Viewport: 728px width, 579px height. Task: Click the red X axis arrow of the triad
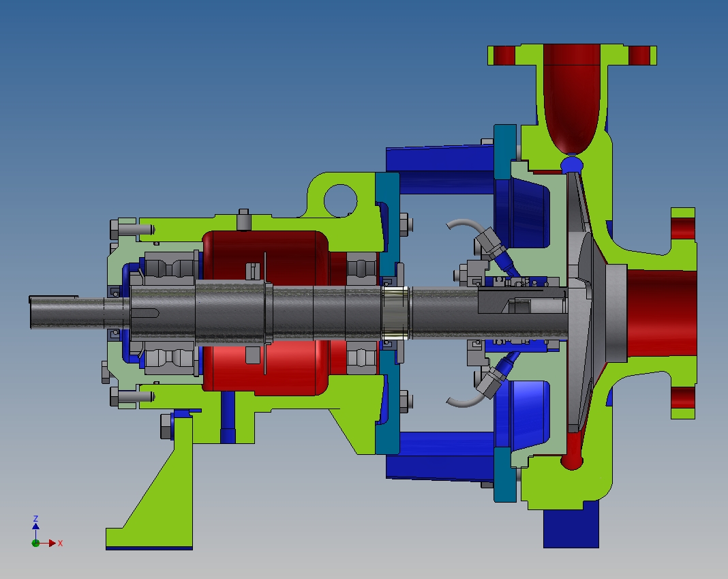click(x=48, y=543)
